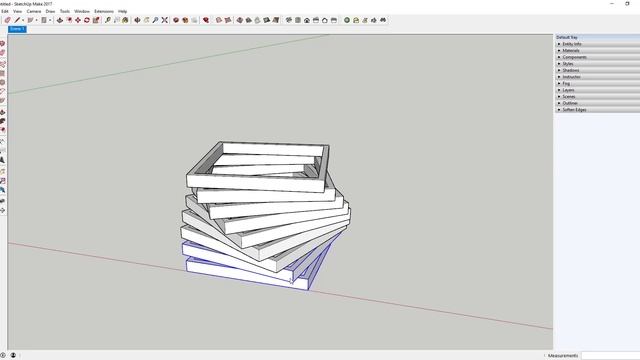Activate the Pan hand tool

[146, 20]
